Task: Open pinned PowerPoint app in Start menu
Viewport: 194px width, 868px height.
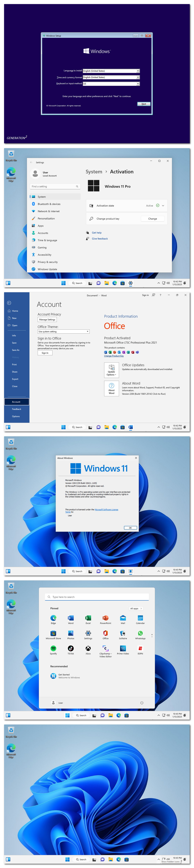Action: 105,619
